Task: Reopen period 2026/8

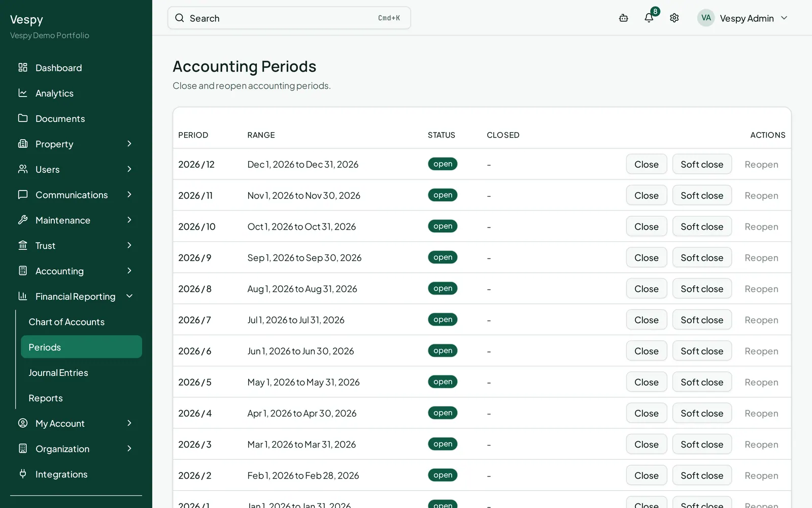Action: click(x=761, y=289)
